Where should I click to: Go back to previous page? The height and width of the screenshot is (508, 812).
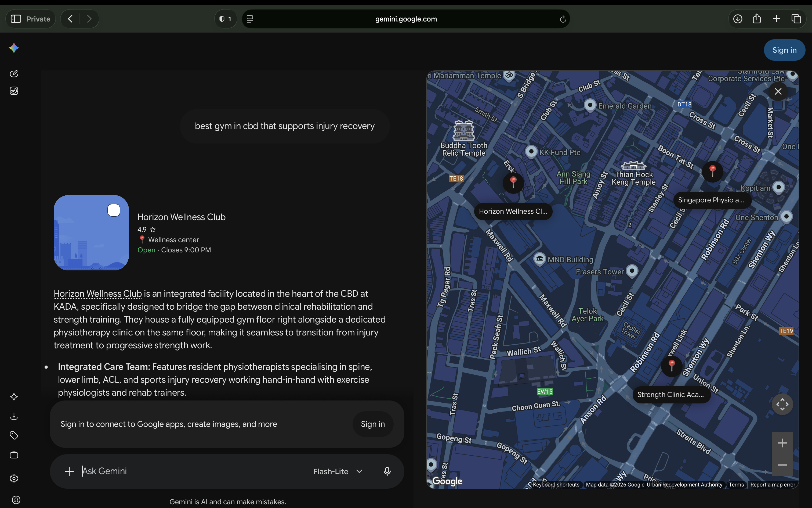[x=70, y=19]
